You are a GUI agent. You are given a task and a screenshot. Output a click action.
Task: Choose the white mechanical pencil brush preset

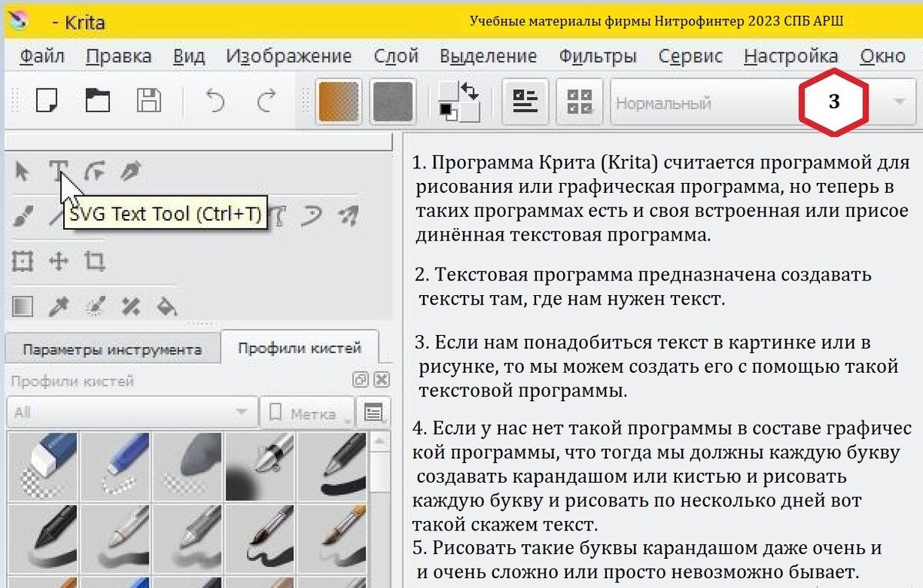pyautogui.click(x=115, y=538)
